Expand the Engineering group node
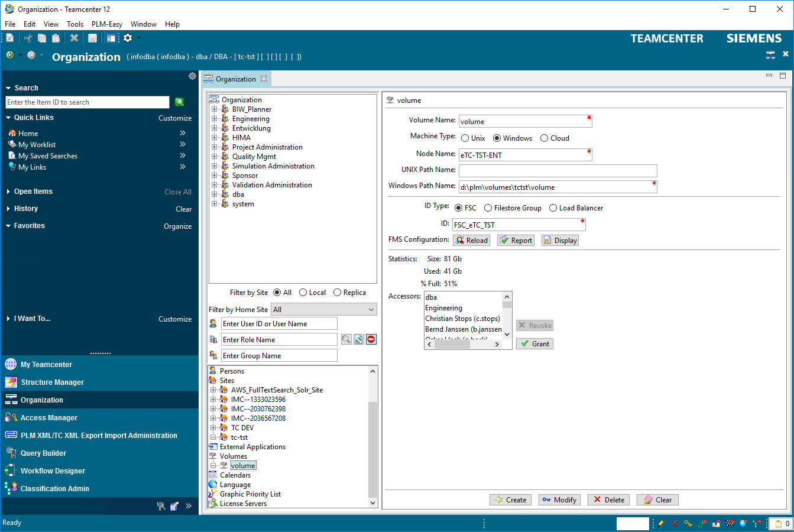Viewport: 794px width, 532px height. [214, 119]
